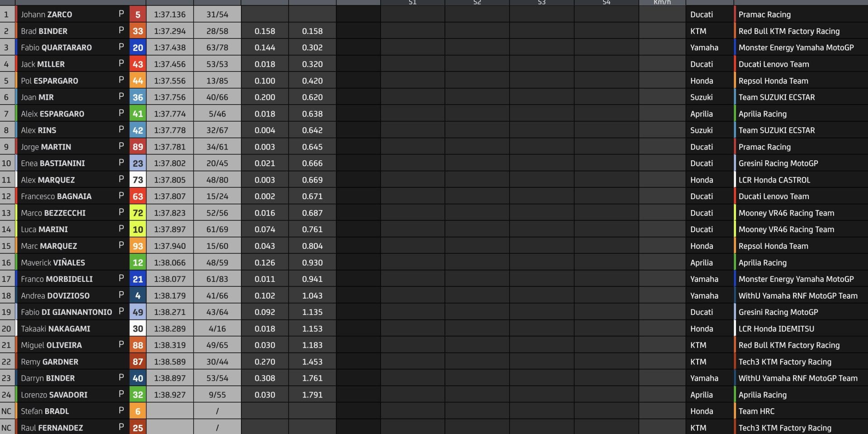This screenshot has height=434, width=868.
Task: Click rider name Brad BINDER
Action: [x=44, y=31]
